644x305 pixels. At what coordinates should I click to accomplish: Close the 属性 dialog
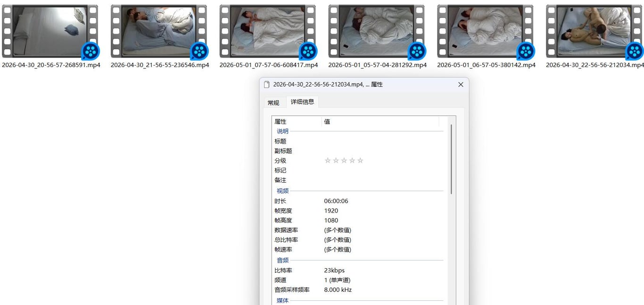461,85
